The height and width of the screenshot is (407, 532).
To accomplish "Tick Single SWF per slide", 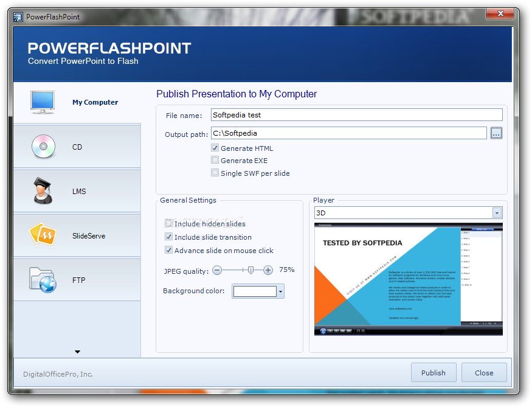I will point(215,172).
